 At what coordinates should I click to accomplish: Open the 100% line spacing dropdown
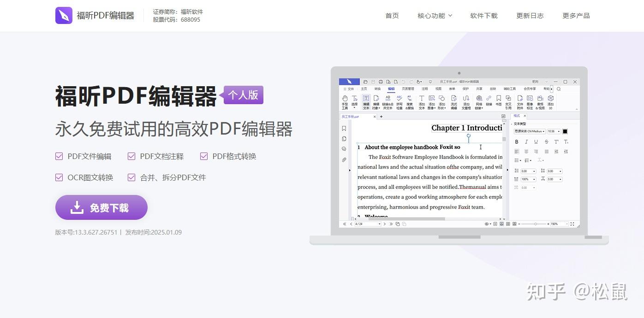tap(528, 179)
